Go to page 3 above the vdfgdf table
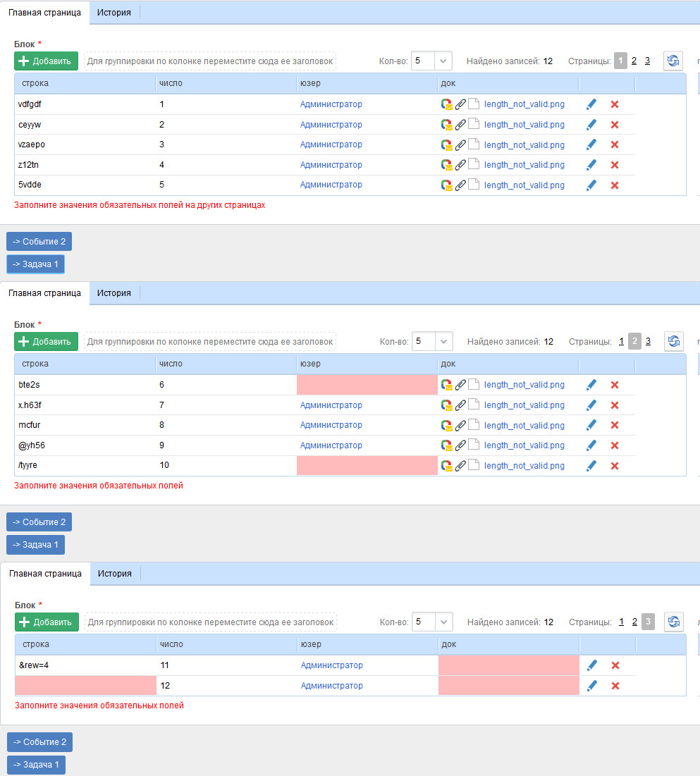This screenshot has height=776, width=700. pos(647,61)
